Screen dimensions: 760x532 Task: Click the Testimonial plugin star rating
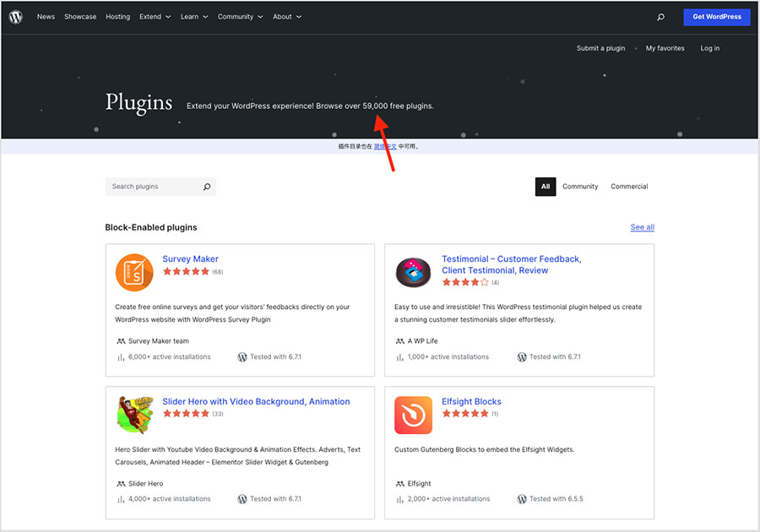(465, 282)
